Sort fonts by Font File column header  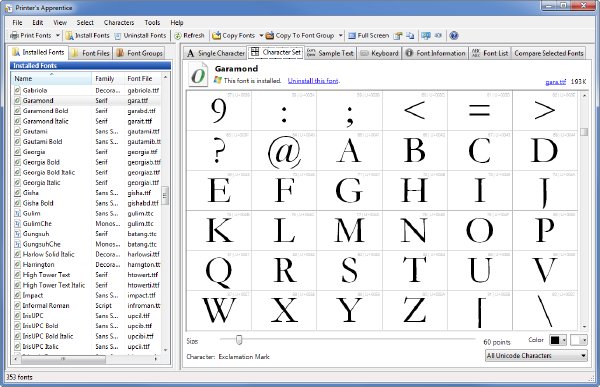pos(142,78)
